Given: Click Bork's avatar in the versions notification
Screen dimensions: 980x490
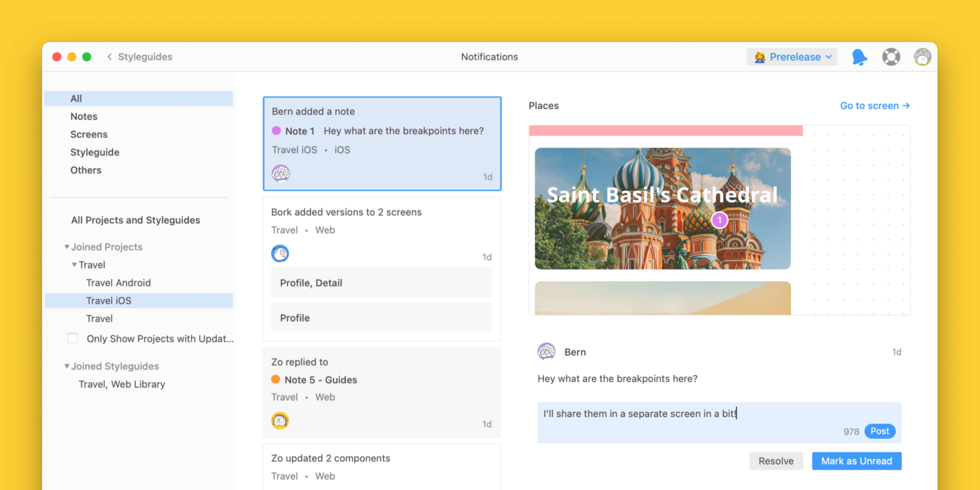Looking at the screenshot, I should pos(280,253).
